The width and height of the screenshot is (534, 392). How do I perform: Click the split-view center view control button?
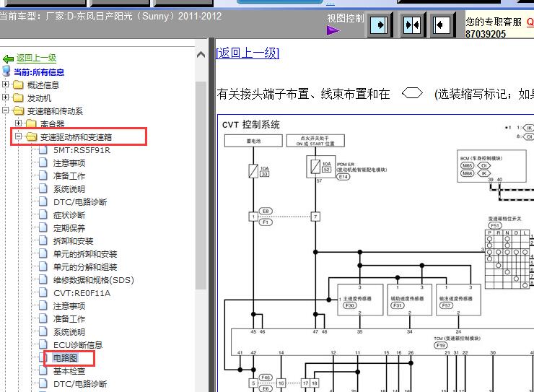pos(411,25)
